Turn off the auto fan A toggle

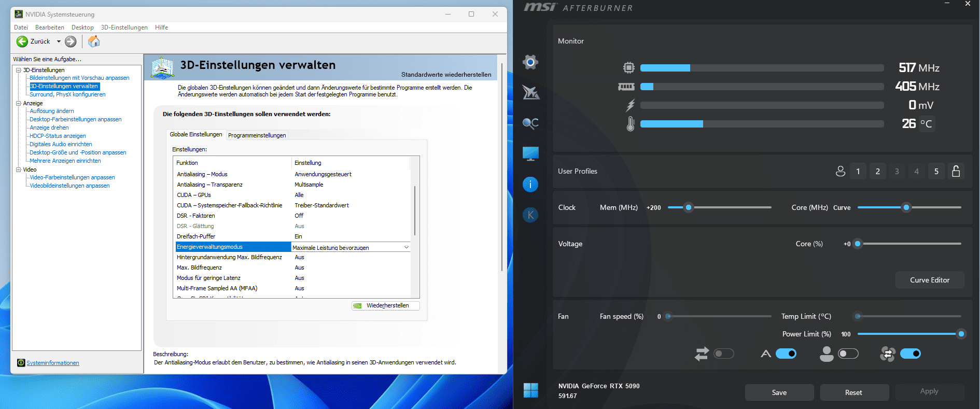click(786, 354)
